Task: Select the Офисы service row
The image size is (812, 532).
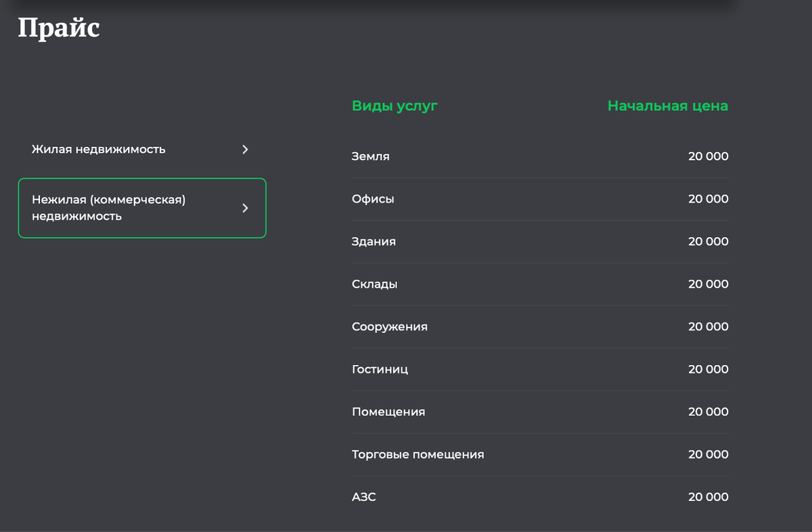Action: tap(373, 200)
